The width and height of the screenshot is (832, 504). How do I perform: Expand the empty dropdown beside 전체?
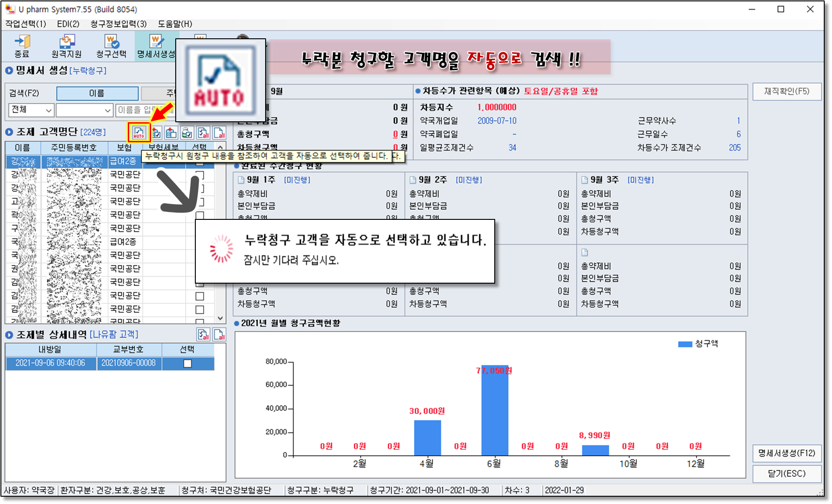coord(84,110)
